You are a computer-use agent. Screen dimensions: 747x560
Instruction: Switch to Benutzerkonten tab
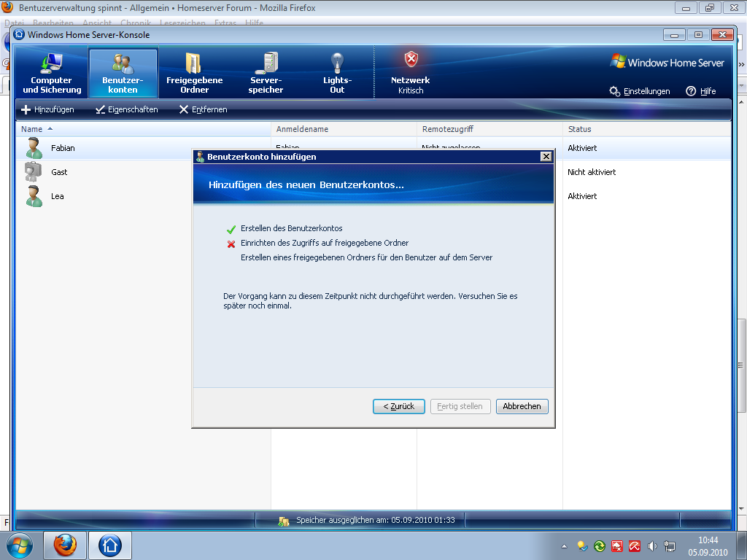(123, 72)
